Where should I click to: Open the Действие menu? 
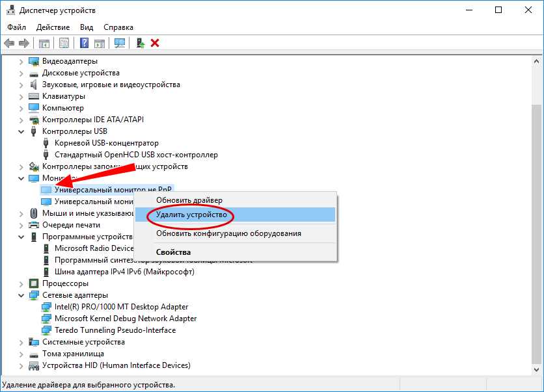pyautogui.click(x=53, y=27)
